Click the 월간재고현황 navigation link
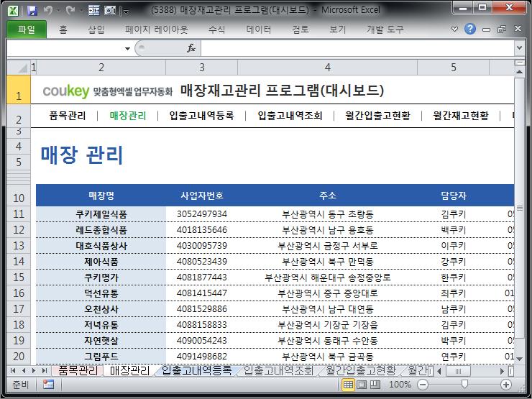Viewport: 532px width, 399px height. point(461,116)
